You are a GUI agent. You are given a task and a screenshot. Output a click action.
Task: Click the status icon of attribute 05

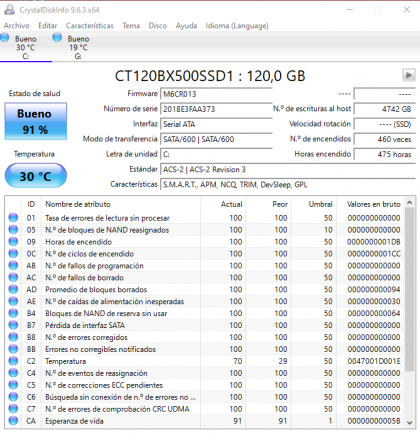pos(13,230)
